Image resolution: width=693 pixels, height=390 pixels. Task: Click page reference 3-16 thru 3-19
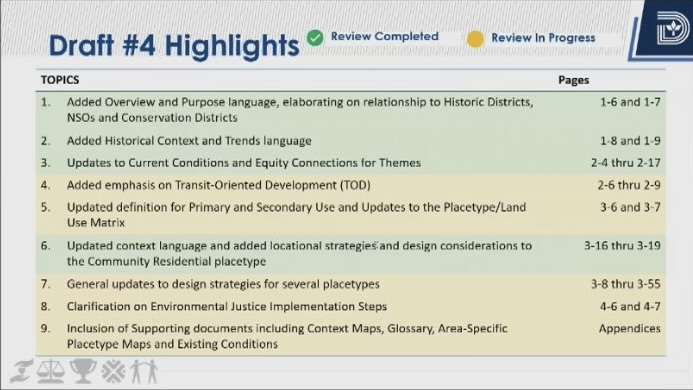tap(622, 245)
